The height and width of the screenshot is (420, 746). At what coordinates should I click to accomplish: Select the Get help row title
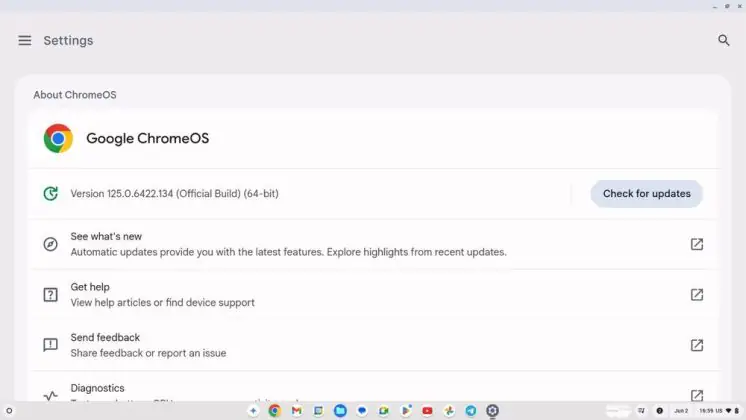pyautogui.click(x=90, y=287)
